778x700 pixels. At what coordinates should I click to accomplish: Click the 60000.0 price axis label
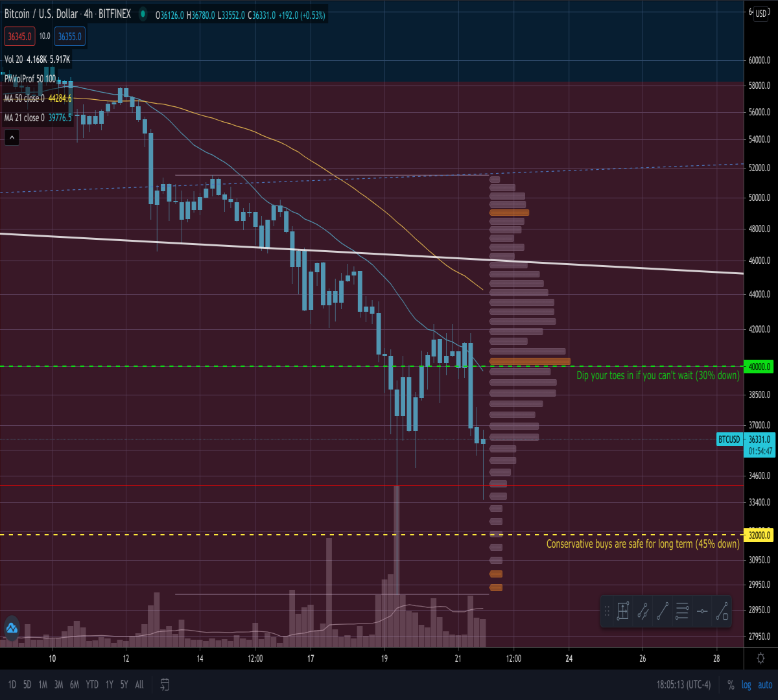pyautogui.click(x=759, y=60)
